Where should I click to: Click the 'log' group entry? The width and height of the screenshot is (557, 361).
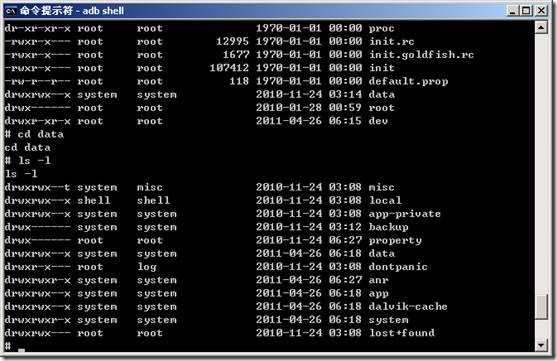(x=147, y=267)
